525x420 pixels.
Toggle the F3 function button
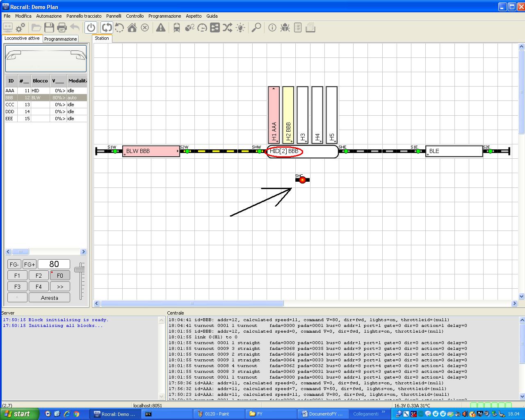(x=17, y=287)
